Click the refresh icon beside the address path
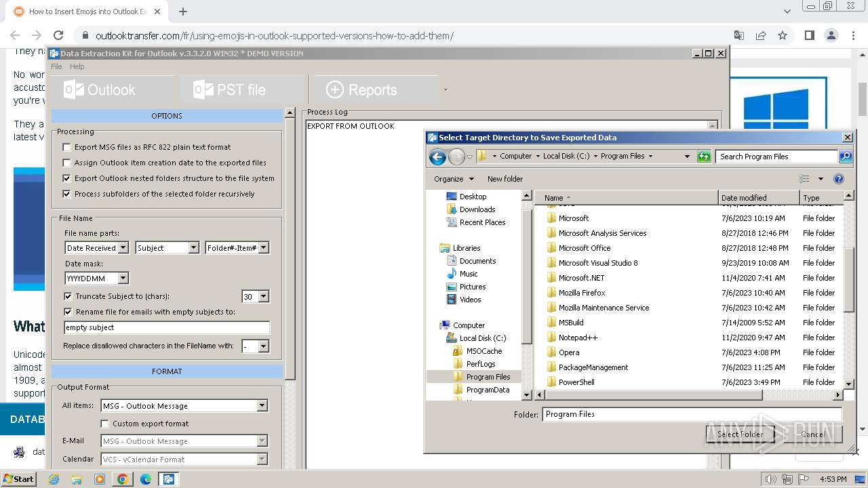The width and height of the screenshot is (868, 488). coord(704,157)
